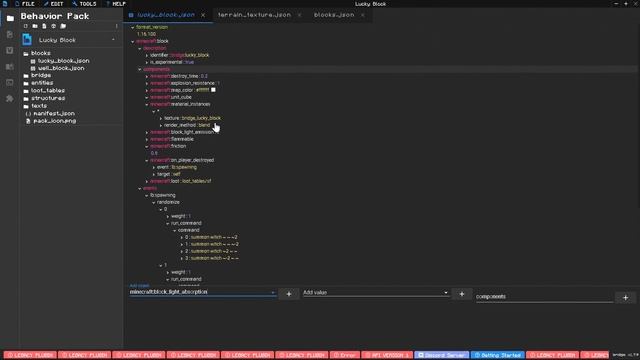Switch to the lucky_block.json tab
The height and width of the screenshot is (360, 640).
pyautogui.click(x=166, y=15)
